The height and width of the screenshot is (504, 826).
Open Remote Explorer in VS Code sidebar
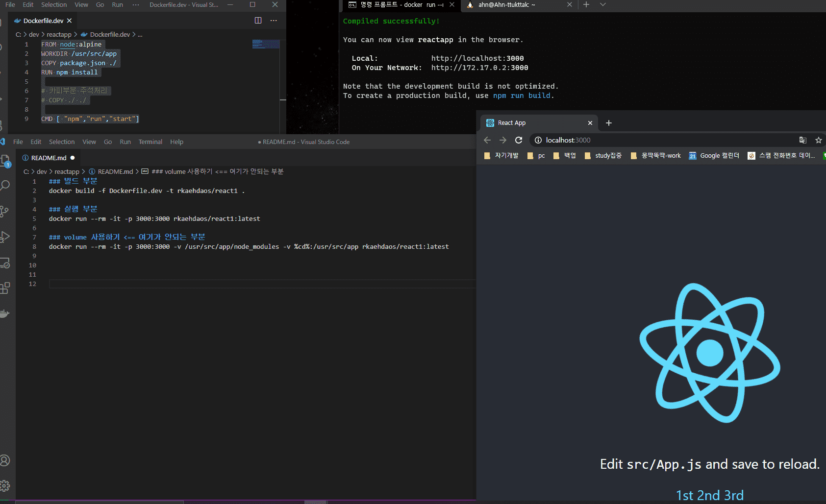point(5,263)
